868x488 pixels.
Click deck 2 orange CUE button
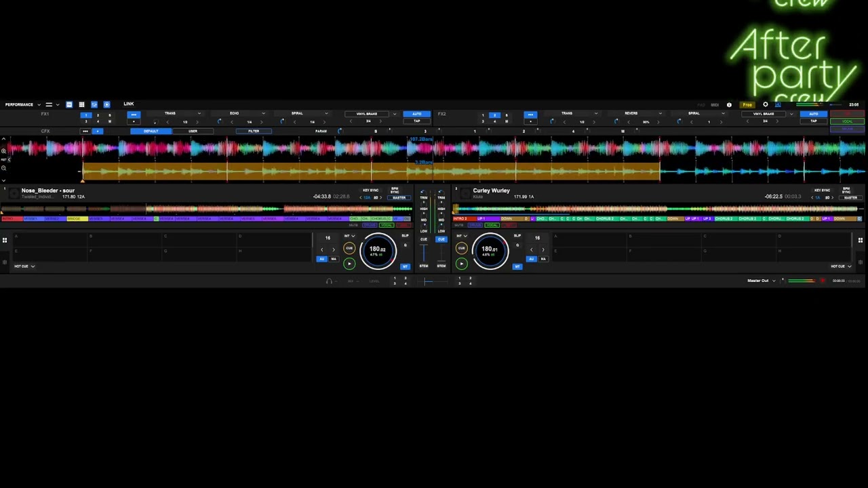[462, 248]
